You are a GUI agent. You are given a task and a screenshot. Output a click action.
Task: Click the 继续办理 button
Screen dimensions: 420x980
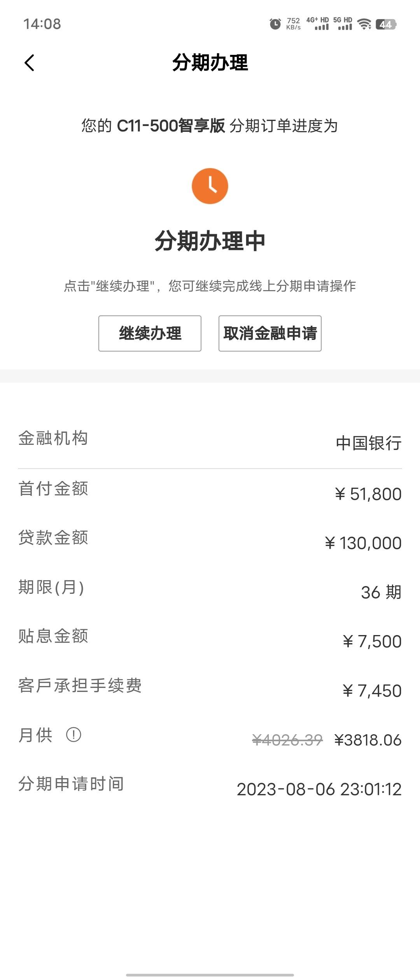point(150,333)
